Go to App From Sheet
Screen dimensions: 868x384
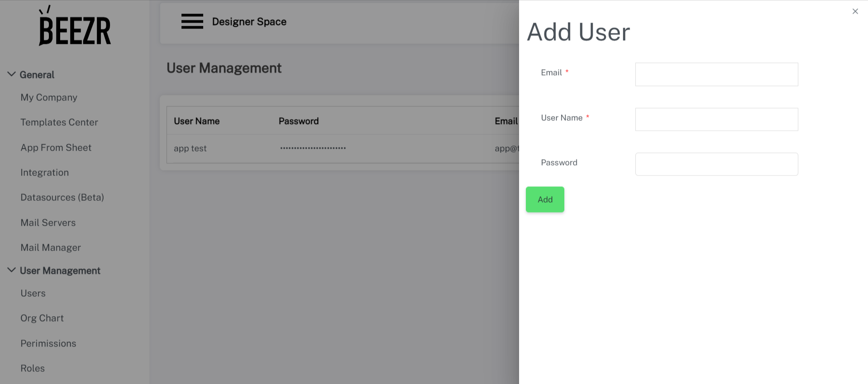tap(56, 147)
